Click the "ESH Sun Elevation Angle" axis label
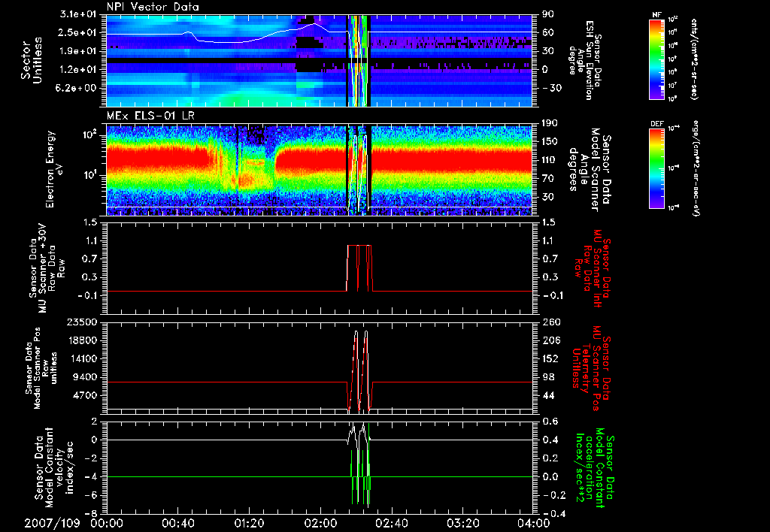Viewport: 770px width, 532px height. [584, 60]
